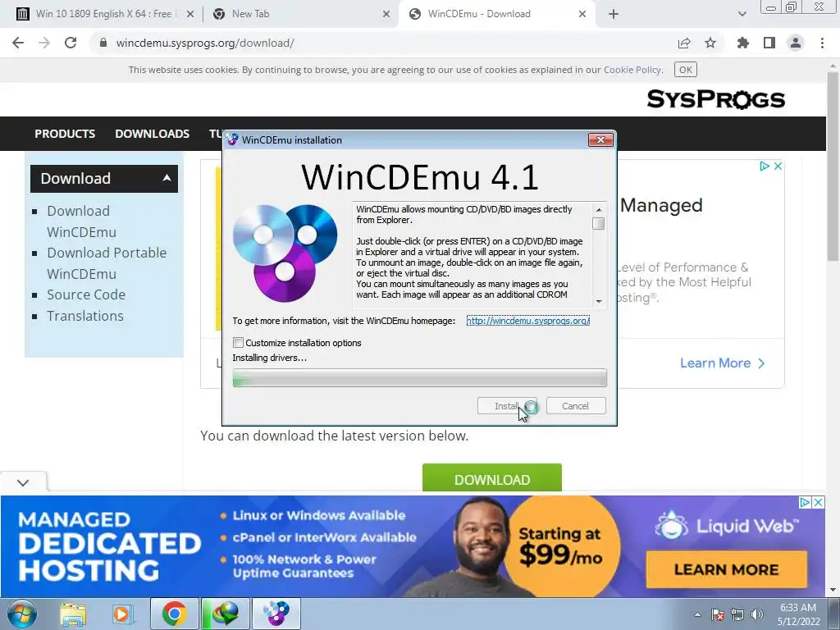This screenshot has width=840, height=630.
Task: Open Download Portable WinCDEmu link
Action: 107,263
